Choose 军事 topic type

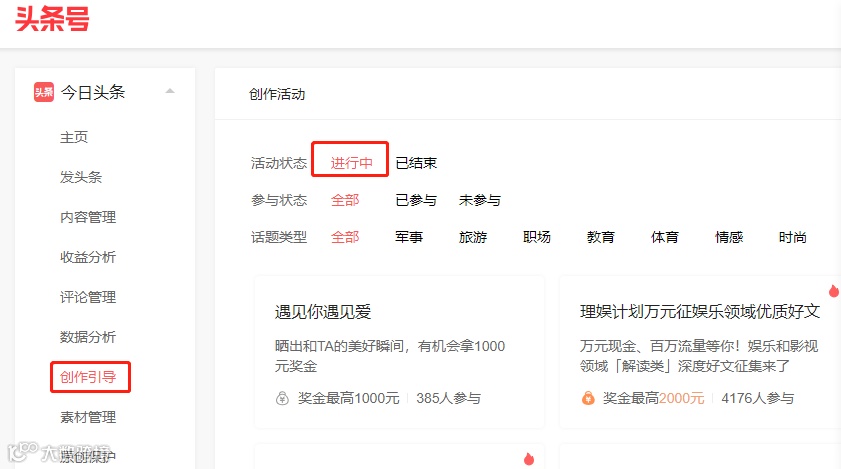pyautogui.click(x=409, y=237)
